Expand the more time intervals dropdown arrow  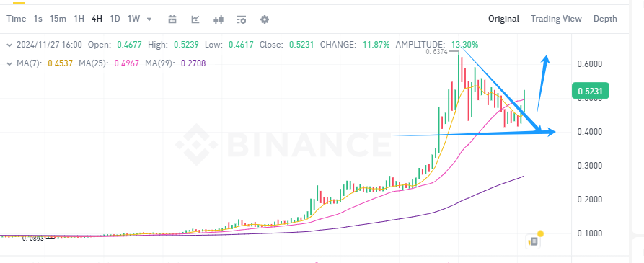pyautogui.click(x=149, y=19)
